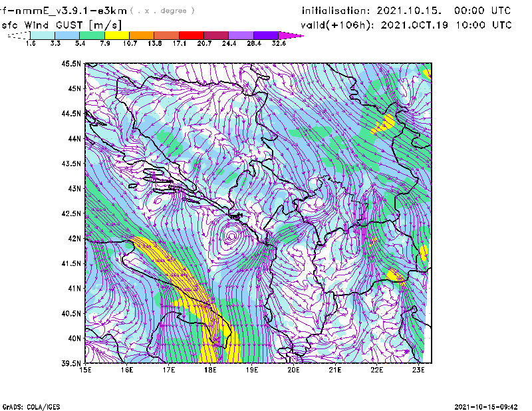Image resolution: width=532 pixels, height=411 pixels.
Task: Click the initialisation date '2021.10.15.'
Action: [x=409, y=11]
